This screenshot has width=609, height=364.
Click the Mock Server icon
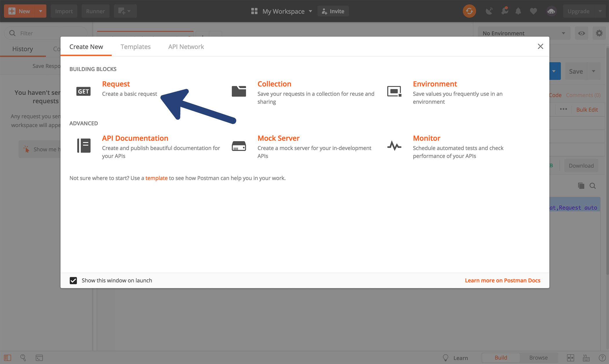pyautogui.click(x=239, y=146)
